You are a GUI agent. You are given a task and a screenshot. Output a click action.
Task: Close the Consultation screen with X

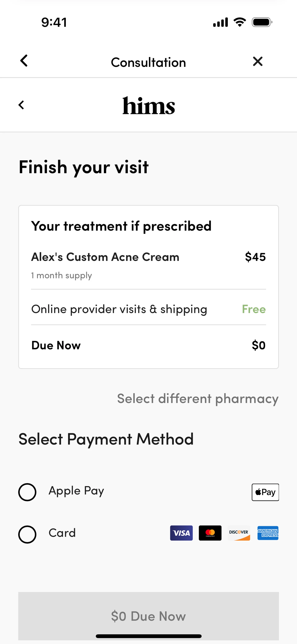(x=258, y=61)
